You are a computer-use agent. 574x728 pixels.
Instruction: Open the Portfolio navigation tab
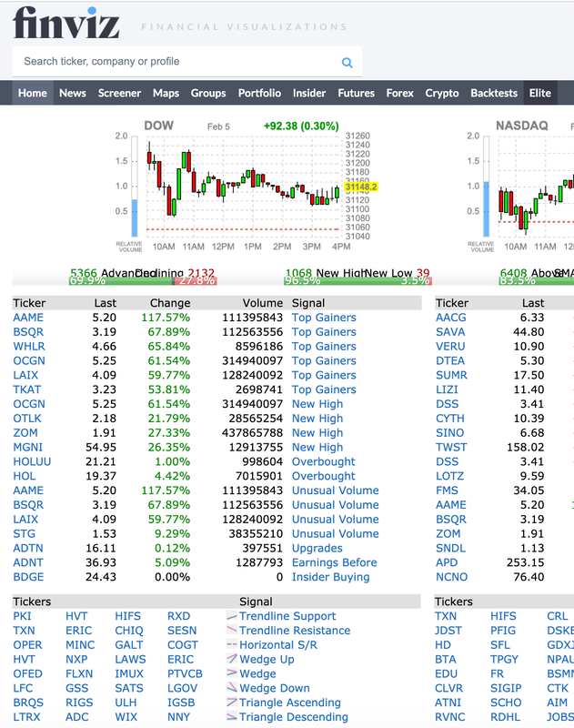pos(259,93)
